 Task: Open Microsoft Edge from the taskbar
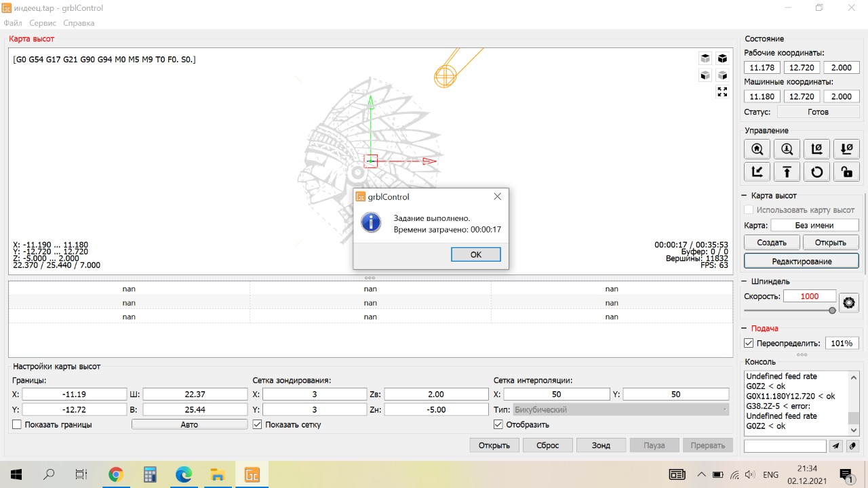(x=184, y=474)
